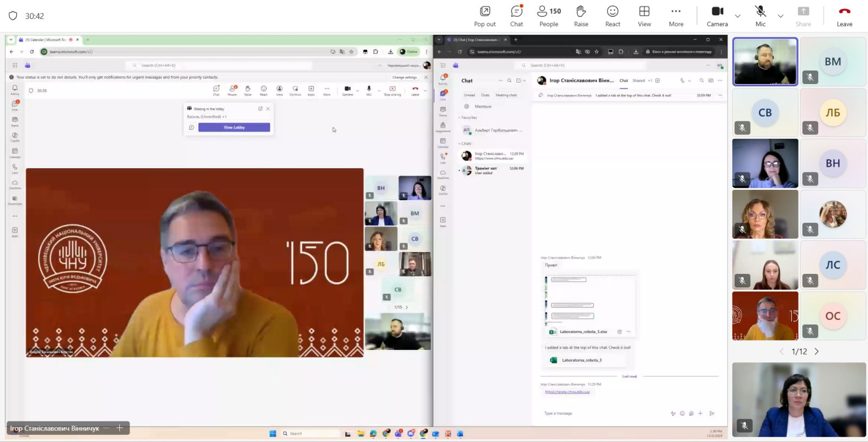Open the chnu.edu.ua link in chat

[567, 392]
